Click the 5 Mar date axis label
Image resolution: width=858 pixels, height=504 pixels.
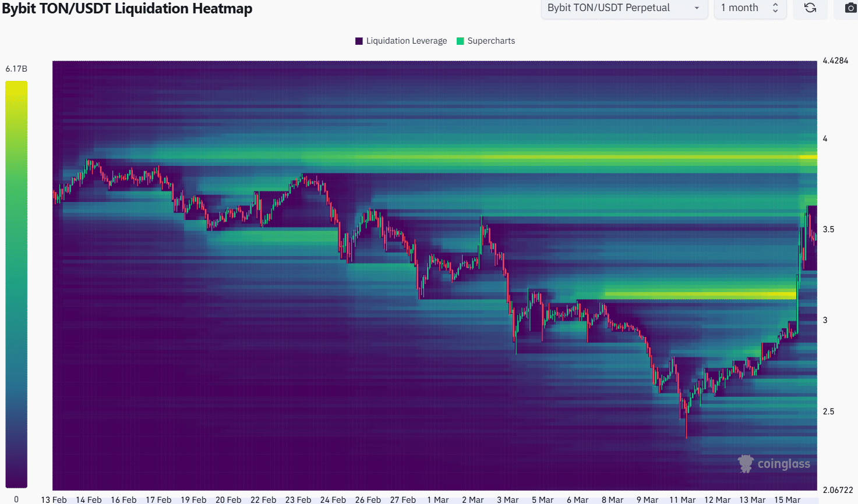pyautogui.click(x=543, y=499)
